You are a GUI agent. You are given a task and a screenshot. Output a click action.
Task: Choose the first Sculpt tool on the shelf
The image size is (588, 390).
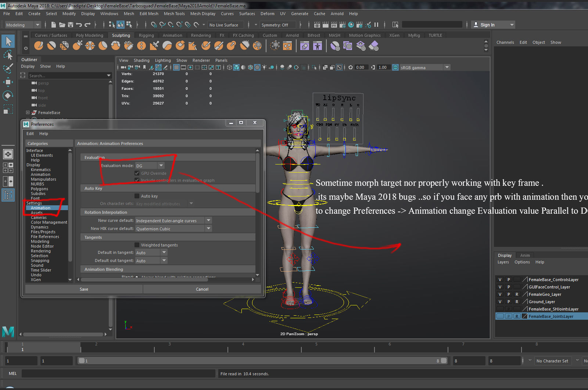[39, 46]
